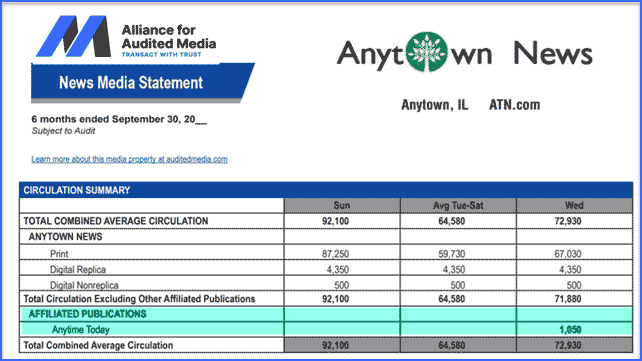Select the Digital Replica row label

tap(78, 269)
